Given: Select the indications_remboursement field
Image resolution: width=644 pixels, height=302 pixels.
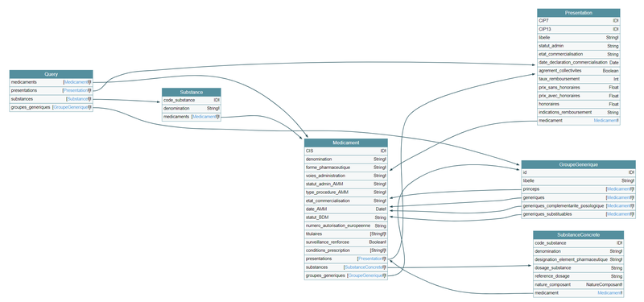Looking at the screenshot, I should click(578, 112).
